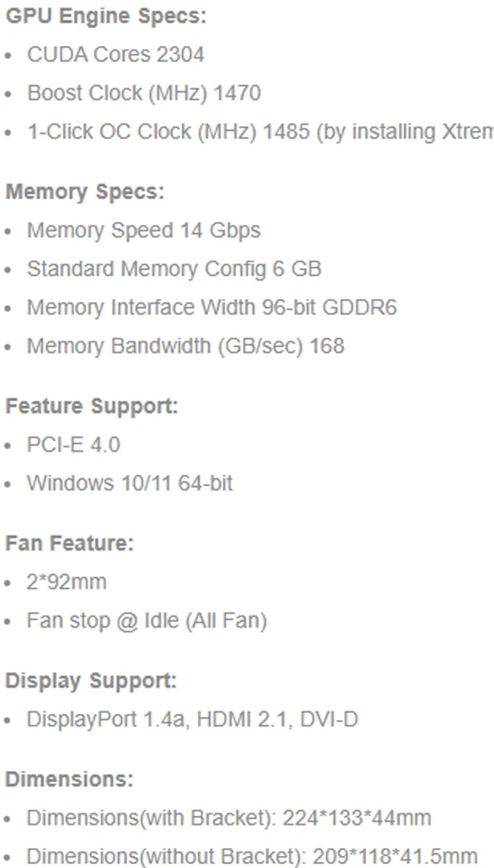Click the Fan Feature heading
Screen dimensions: 494x868
(x=70, y=543)
